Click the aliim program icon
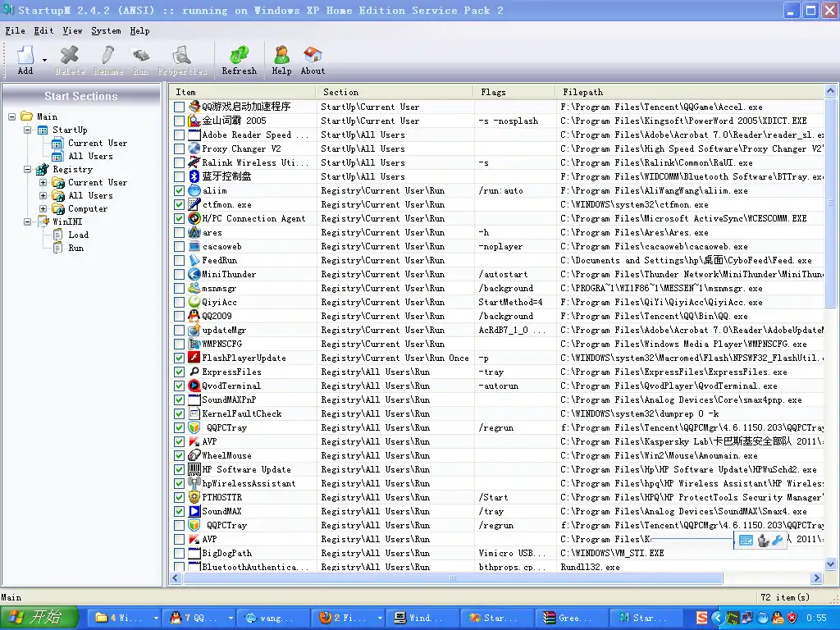This screenshot has height=630, width=840. (194, 190)
